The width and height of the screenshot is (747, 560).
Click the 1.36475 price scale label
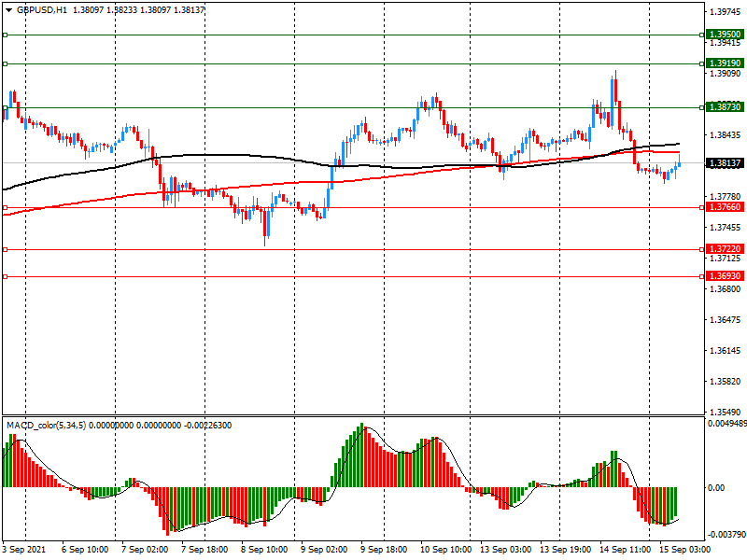(726, 319)
